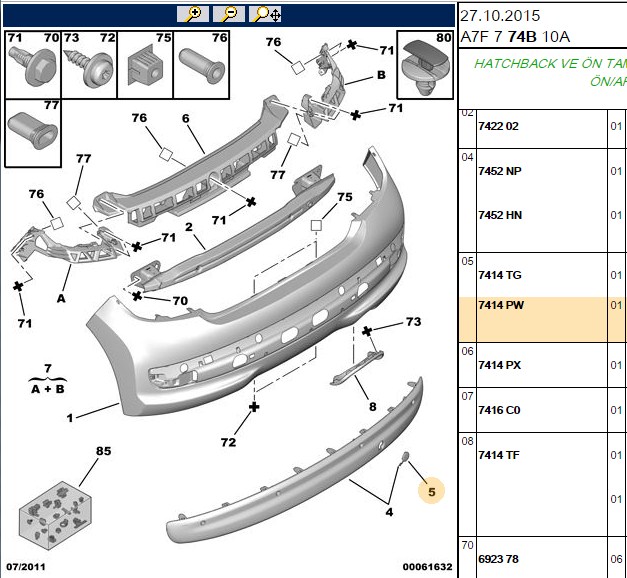Click callout number 73 near bracket
This screenshot has height=578, width=627.
413,322
